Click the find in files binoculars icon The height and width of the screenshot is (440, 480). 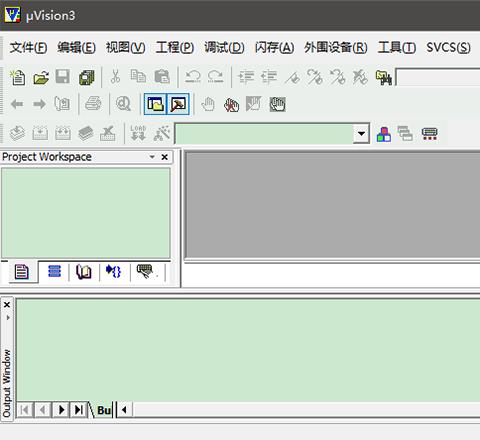[384, 77]
